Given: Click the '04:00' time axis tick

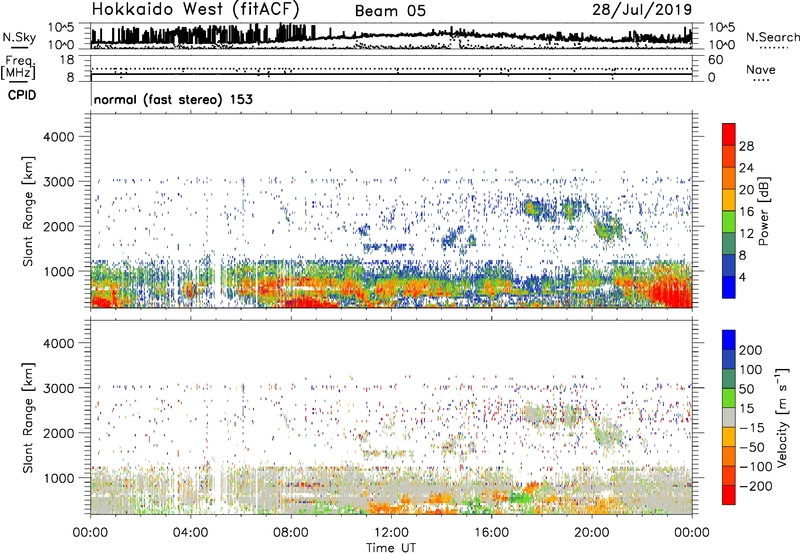Looking at the screenshot, I should pyautogui.click(x=190, y=533).
